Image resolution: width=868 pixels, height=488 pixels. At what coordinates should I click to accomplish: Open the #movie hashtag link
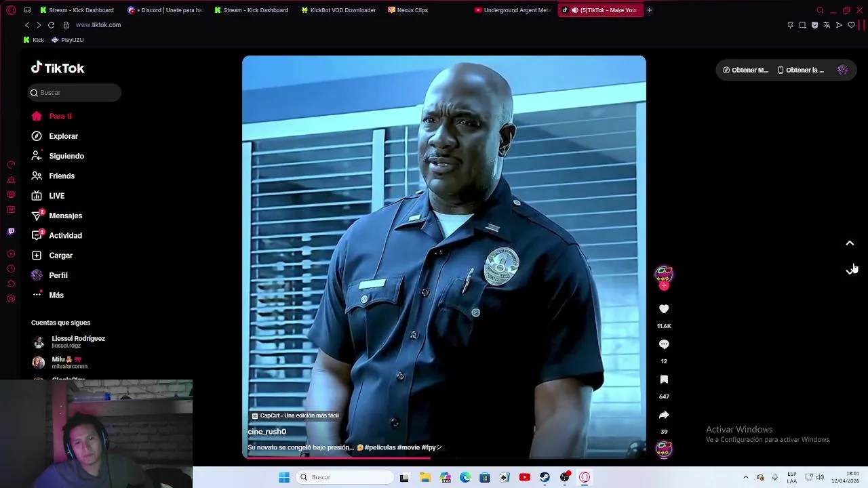(408, 447)
